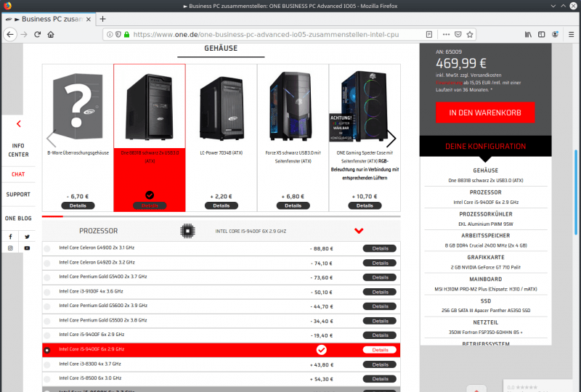The image size is (581, 392).
Task: Click the Firefox logo in title bar
Action: click(x=7, y=6)
